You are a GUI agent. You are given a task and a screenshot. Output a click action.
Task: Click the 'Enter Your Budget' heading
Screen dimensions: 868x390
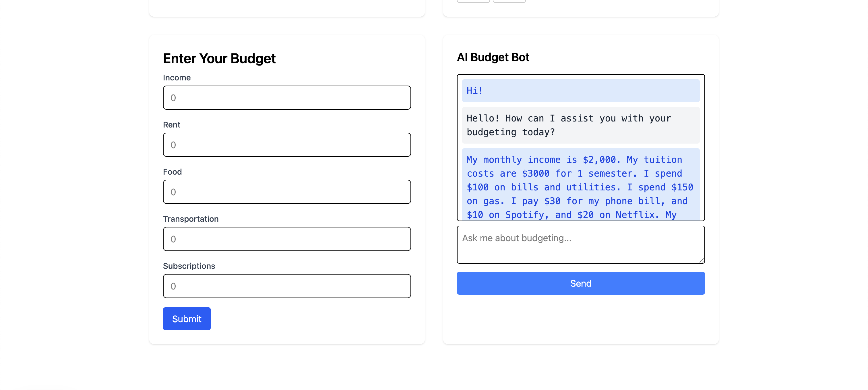click(x=219, y=59)
